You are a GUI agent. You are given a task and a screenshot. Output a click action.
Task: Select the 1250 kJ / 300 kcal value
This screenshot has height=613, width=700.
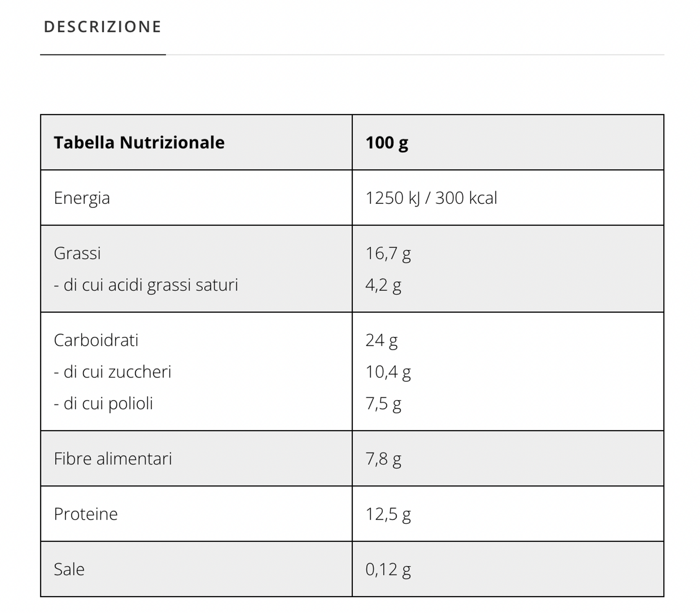point(431,198)
